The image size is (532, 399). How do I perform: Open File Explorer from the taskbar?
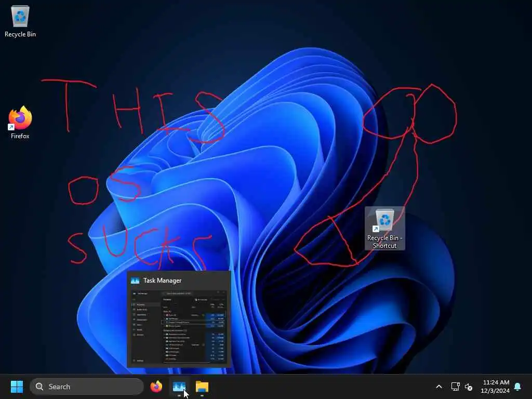202,387
